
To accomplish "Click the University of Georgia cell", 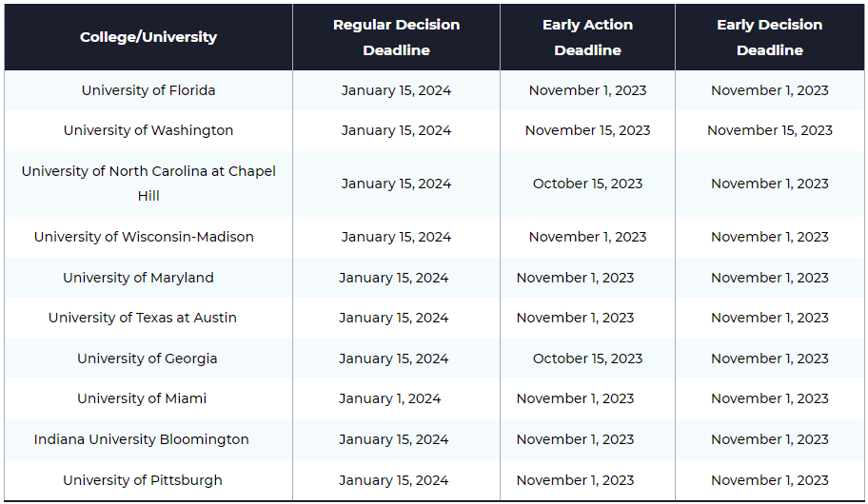I will pyautogui.click(x=148, y=359).
